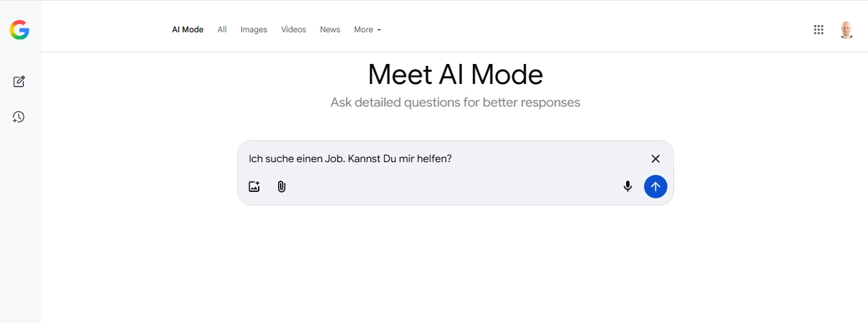
Task: Send the query with the blue arrow
Action: (655, 187)
